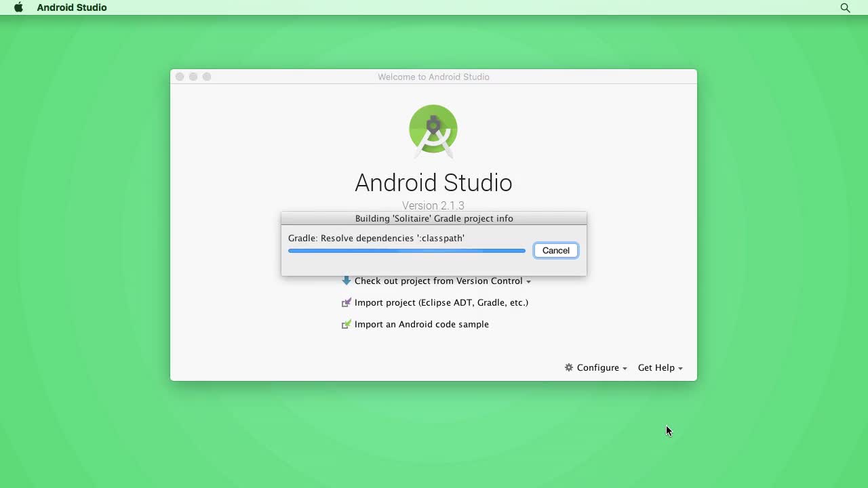Expand the Version Control dropdown arrow
The height and width of the screenshot is (488, 868).
528,281
